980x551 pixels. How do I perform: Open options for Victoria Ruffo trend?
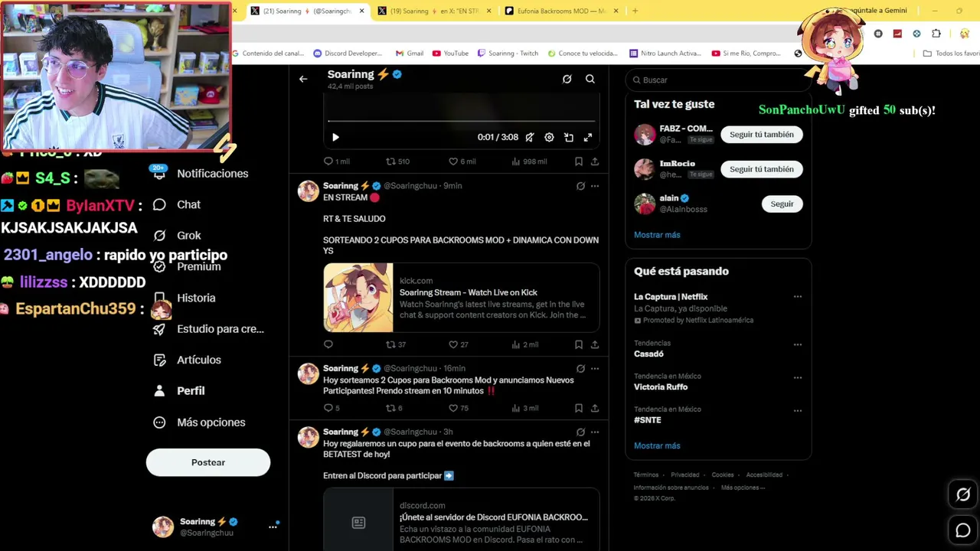click(798, 377)
